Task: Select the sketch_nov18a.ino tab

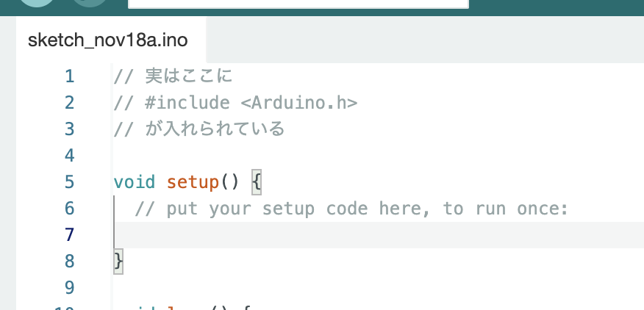Action: click(x=111, y=40)
